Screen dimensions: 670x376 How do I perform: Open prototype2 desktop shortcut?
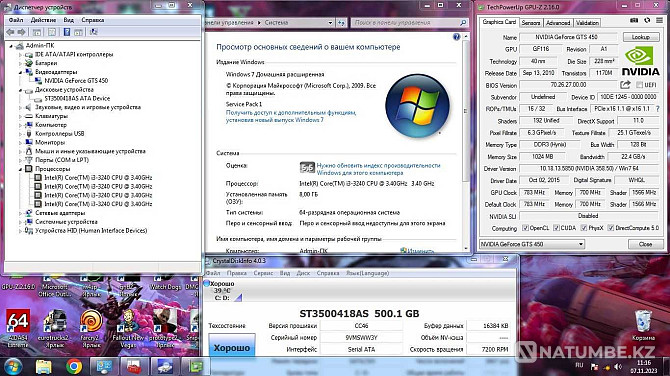pos(165,328)
